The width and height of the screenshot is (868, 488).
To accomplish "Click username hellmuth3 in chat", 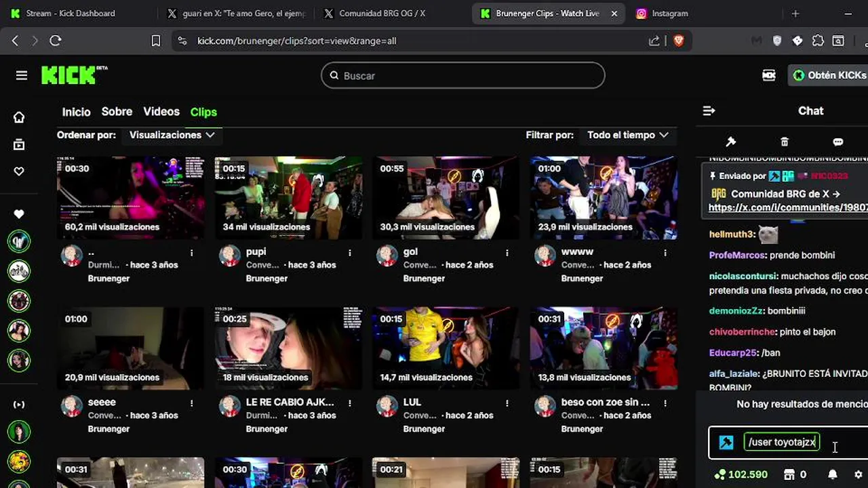I will [x=731, y=235].
